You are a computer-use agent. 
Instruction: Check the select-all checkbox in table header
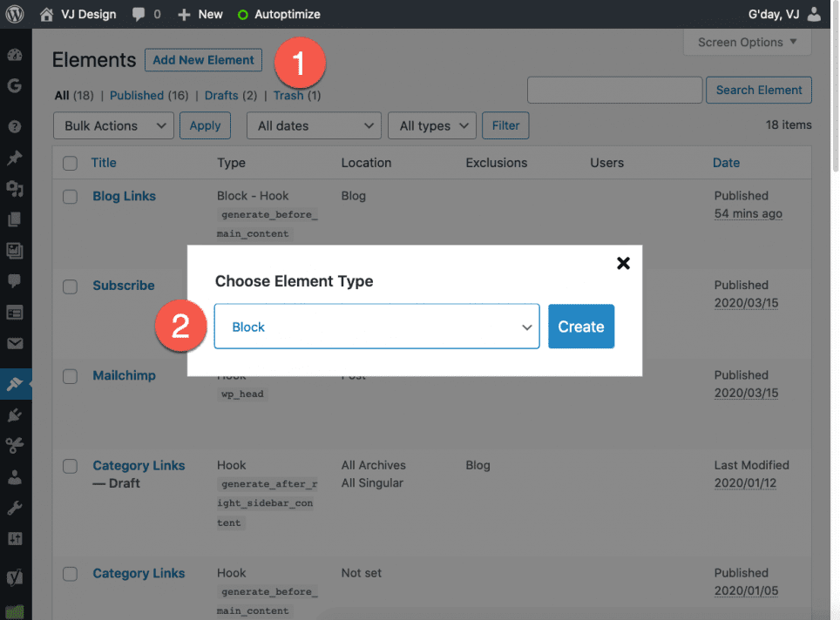[70, 163]
